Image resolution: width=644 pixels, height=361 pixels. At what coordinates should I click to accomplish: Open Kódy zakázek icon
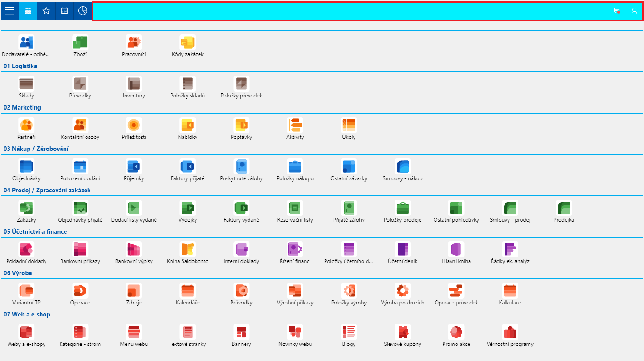click(188, 42)
